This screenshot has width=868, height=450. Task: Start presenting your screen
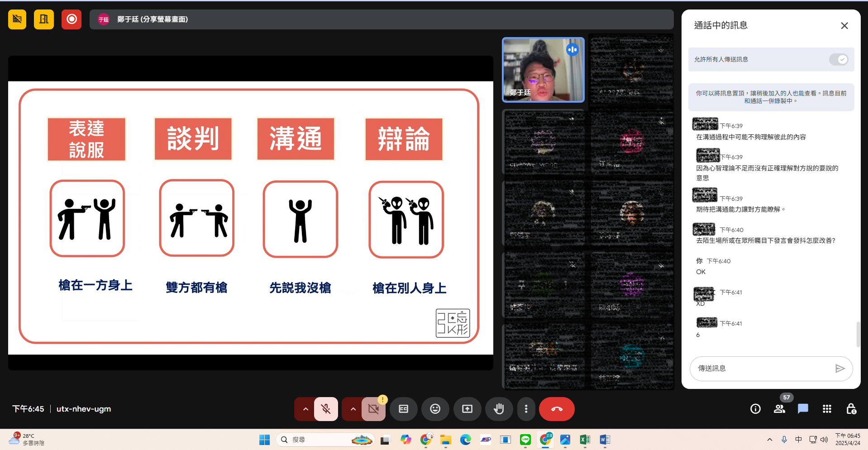[467, 409]
